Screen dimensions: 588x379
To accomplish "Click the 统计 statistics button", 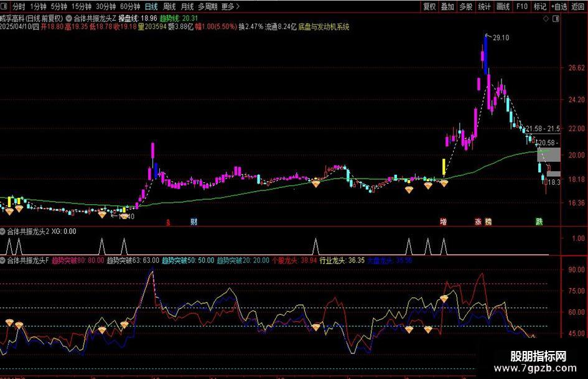I will [x=484, y=6].
